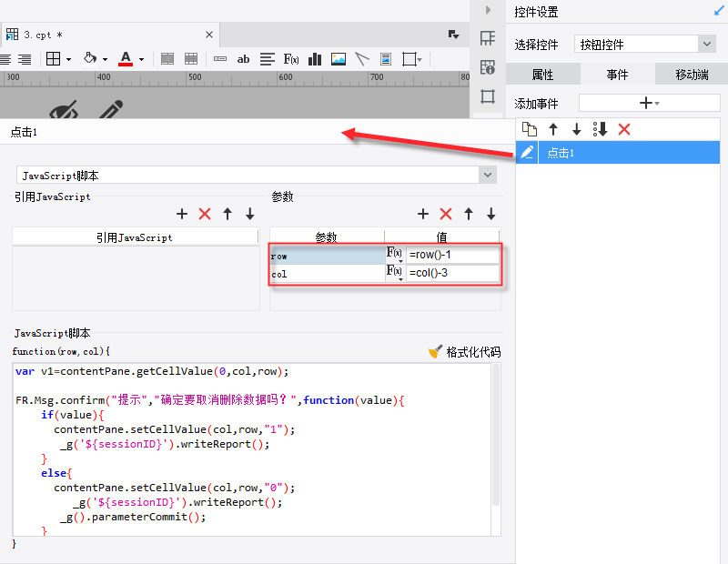The height and width of the screenshot is (564, 728).
Task: Insert an image with picture icon
Action: pyautogui.click(x=339, y=59)
